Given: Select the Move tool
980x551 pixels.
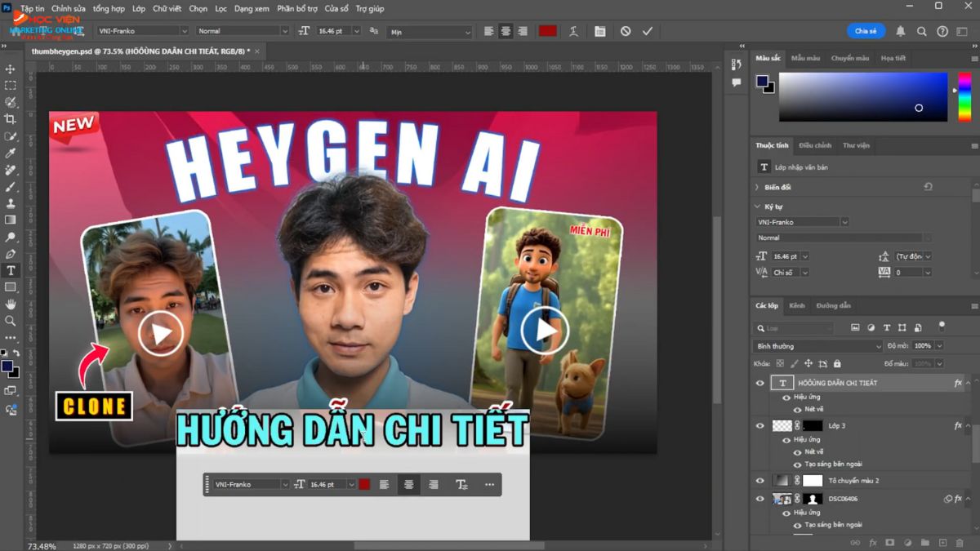Looking at the screenshot, I should click(11, 69).
